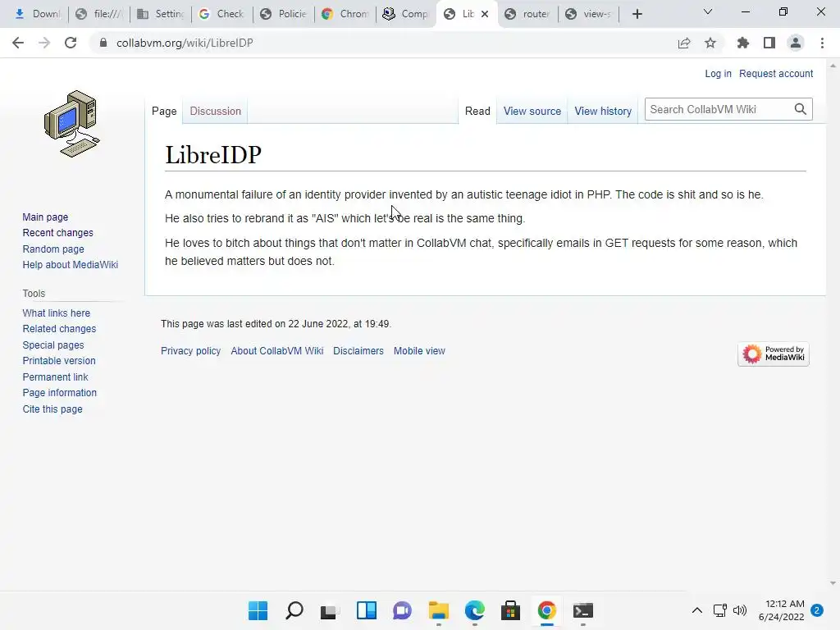Launch Microsoft Edge from the taskbar

[x=475, y=610]
